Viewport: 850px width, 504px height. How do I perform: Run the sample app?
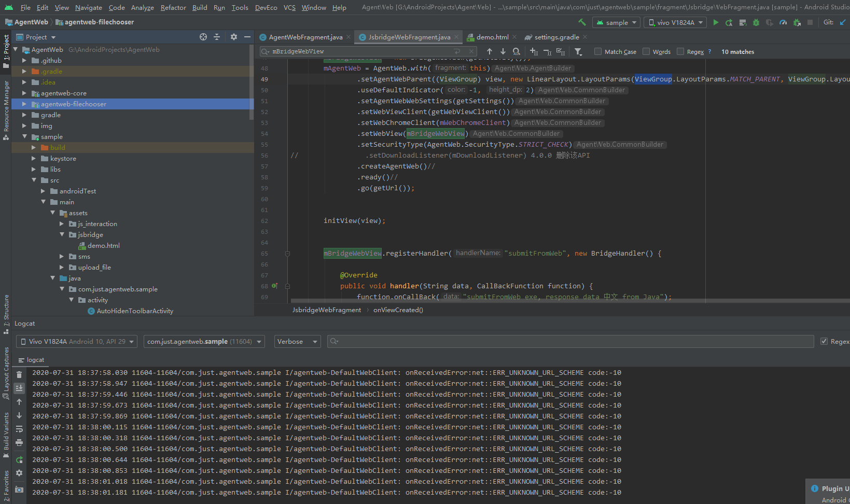tap(716, 22)
